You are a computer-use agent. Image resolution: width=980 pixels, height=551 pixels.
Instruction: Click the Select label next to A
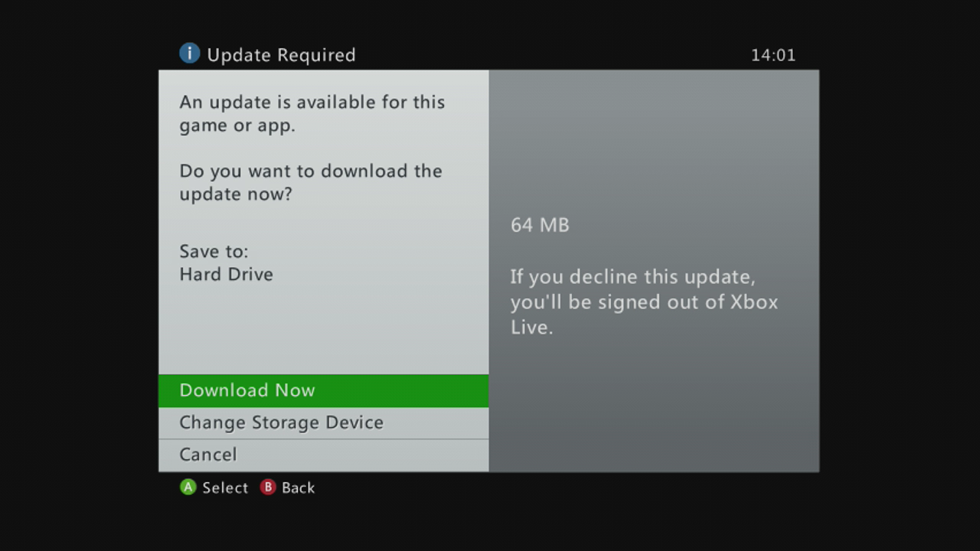pos(225,488)
